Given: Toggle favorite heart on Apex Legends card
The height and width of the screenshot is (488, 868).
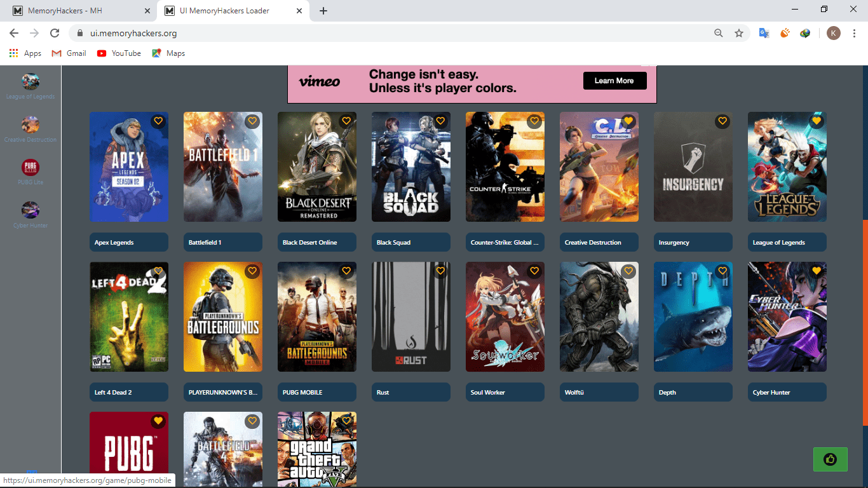Looking at the screenshot, I should [x=158, y=121].
